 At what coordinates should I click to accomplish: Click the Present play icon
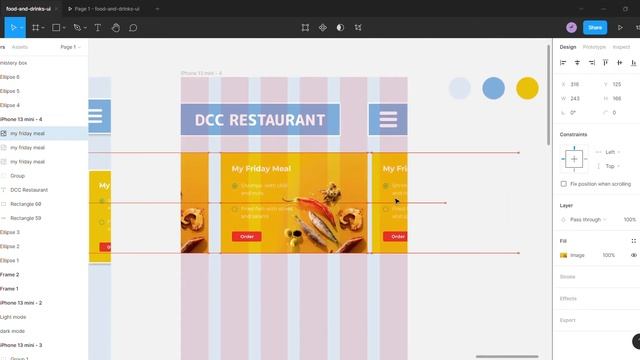click(x=620, y=27)
